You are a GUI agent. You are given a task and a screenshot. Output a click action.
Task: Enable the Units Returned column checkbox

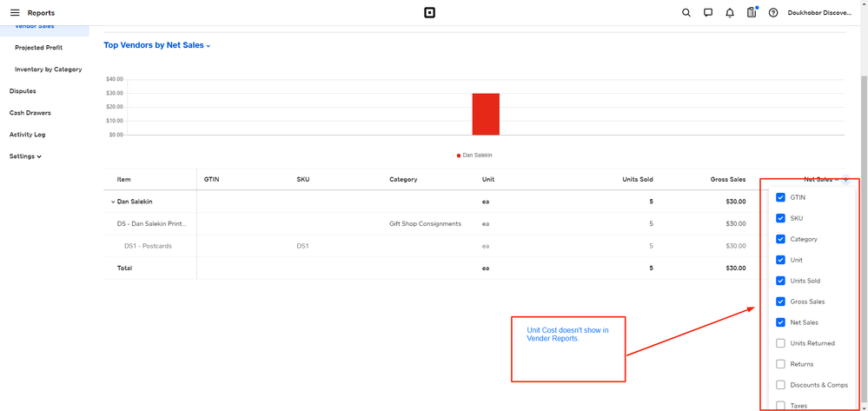[x=780, y=343]
